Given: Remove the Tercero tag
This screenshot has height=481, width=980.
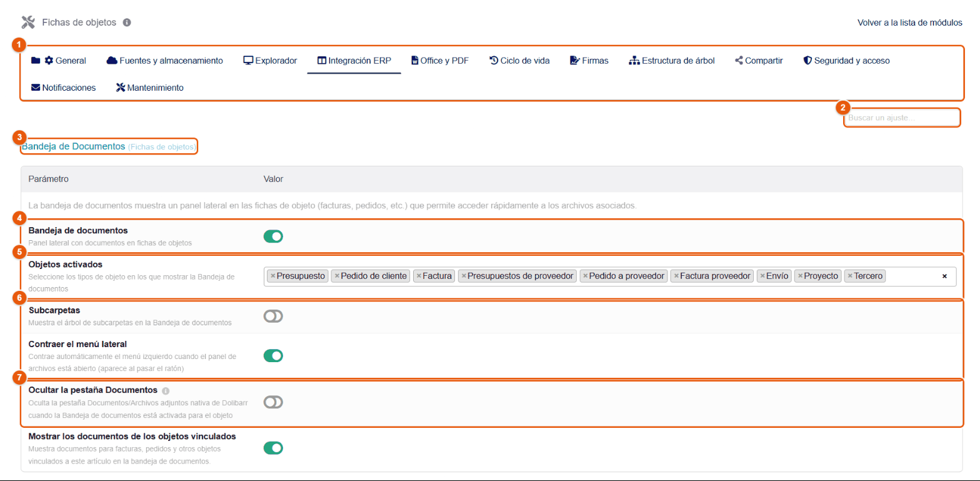Looking at the screenshot, I should click(850, 276).
